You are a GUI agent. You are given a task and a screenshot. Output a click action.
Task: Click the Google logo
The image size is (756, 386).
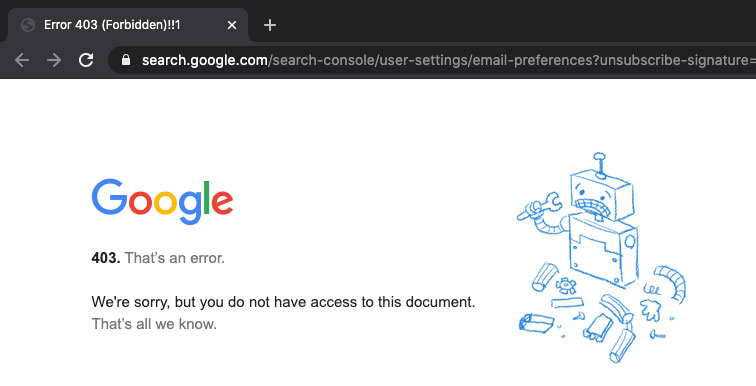[162, 201]
